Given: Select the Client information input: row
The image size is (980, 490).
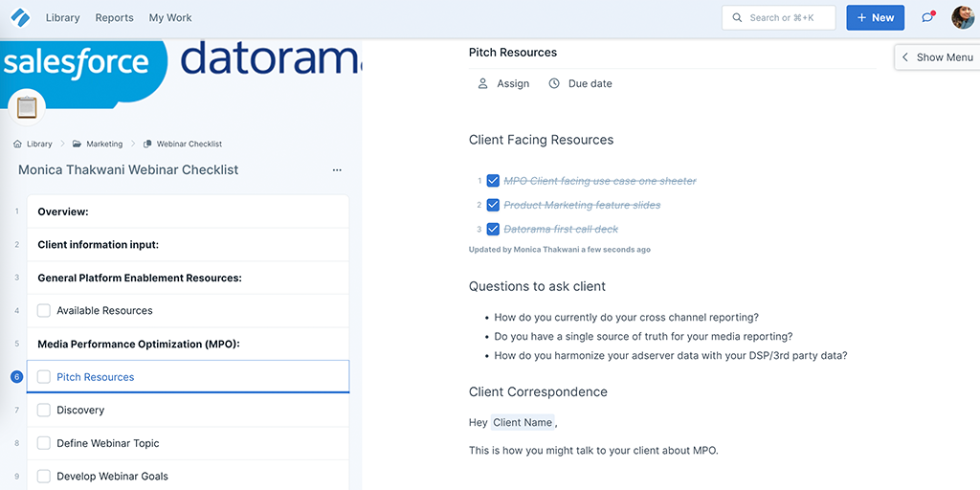Looking at the screenshot, I should (188, 244).
